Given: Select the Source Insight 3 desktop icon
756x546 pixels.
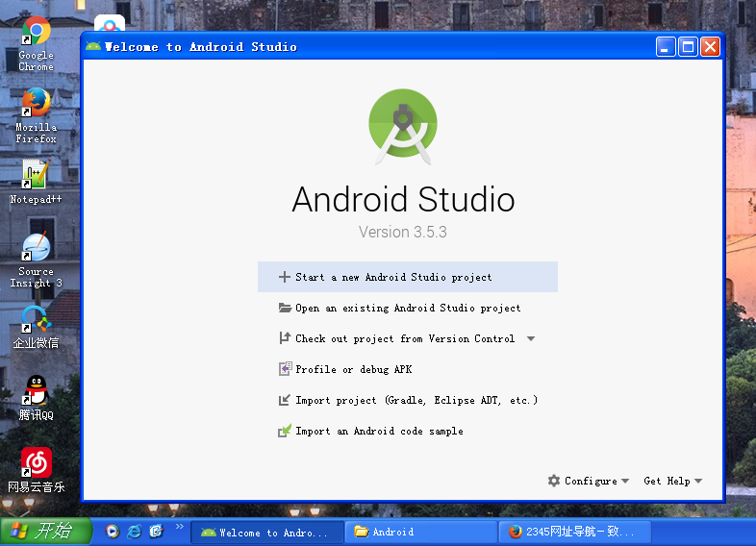Looking at the screenshot, I should coord(36,261).
